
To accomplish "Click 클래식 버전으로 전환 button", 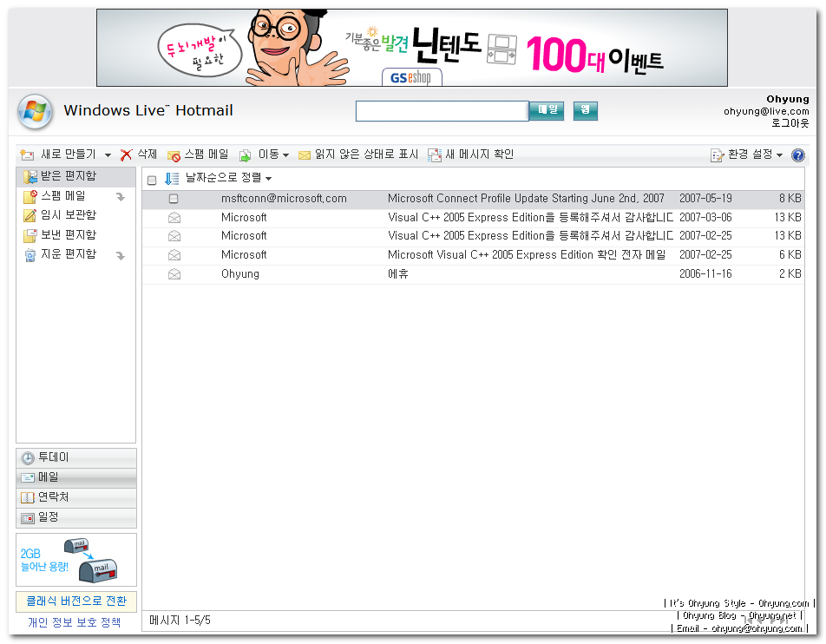I will [x=76, y=601].
